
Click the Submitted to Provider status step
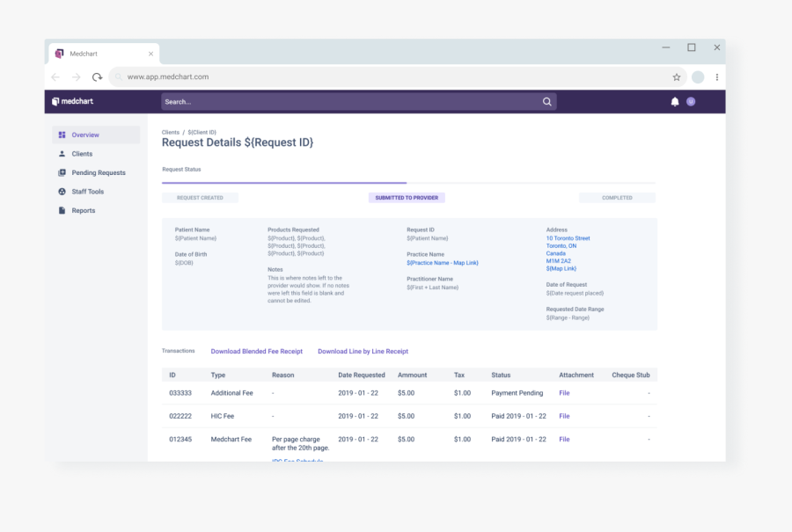click(x=407, y=198)
